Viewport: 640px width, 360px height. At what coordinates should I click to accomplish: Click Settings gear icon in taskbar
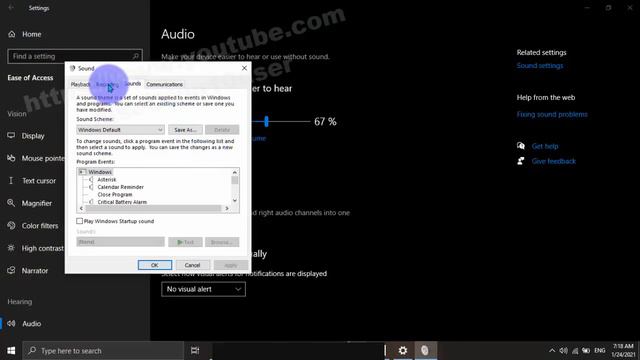[x=403, y=351]
